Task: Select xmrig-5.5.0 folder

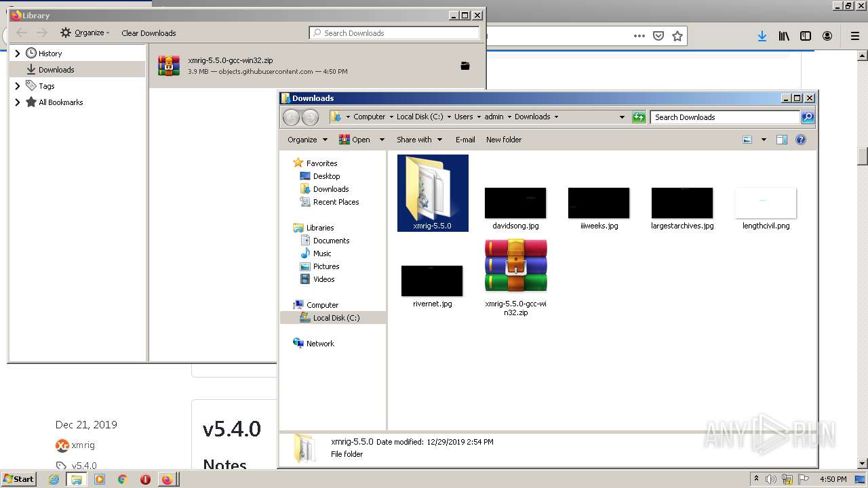Action: coord(433,193)
